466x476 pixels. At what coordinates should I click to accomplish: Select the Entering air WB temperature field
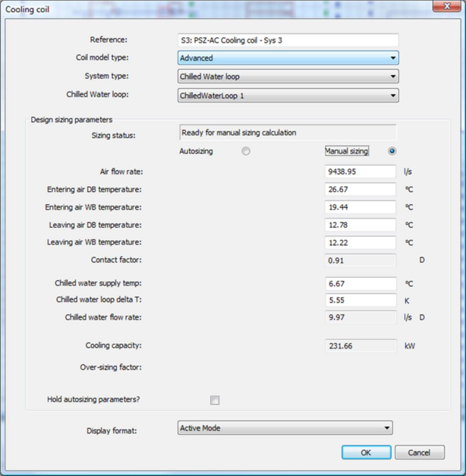pos(361,207)
